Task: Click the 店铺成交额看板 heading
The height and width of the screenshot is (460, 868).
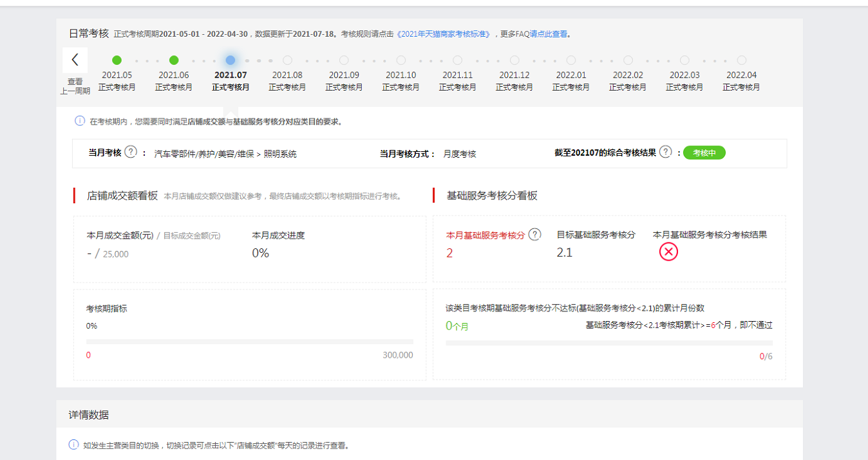Action: tap(122, 196)
